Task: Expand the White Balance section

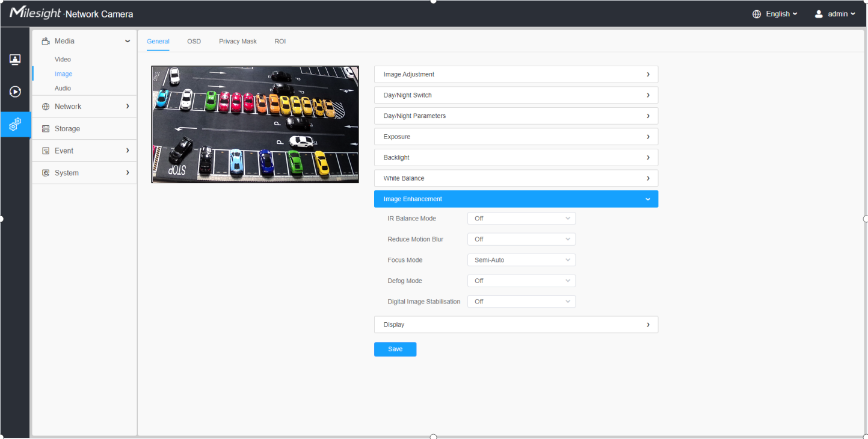Action: point(516,178)
